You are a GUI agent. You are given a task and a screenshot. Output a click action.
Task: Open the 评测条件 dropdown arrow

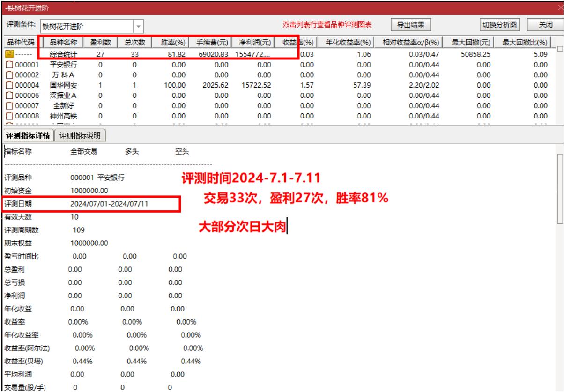139,26
